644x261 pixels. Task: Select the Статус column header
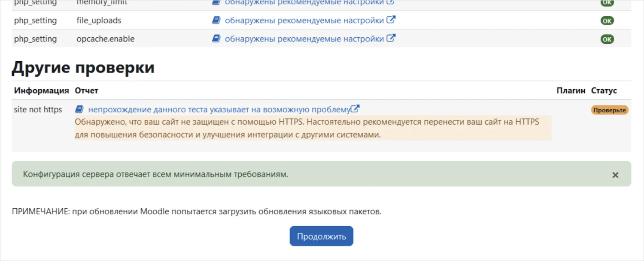(604, 90)
